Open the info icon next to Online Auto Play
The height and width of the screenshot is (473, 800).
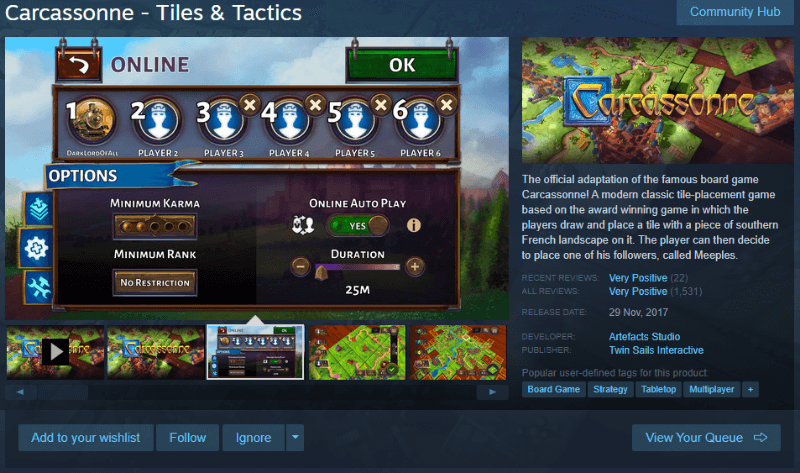point(414,225)
